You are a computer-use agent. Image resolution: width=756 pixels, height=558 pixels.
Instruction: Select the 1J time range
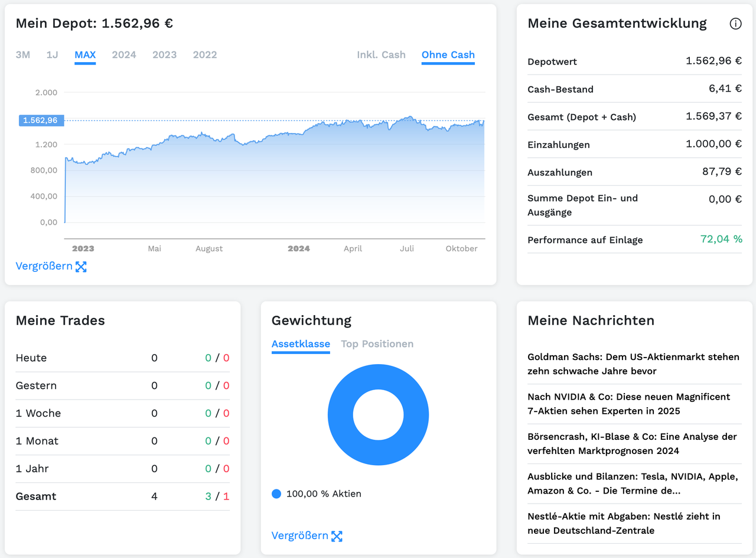[52, 54]
